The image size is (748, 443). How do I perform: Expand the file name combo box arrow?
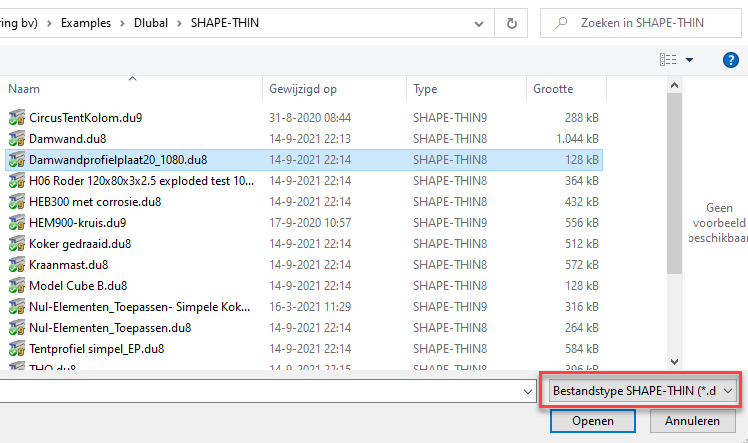(528, 391)
